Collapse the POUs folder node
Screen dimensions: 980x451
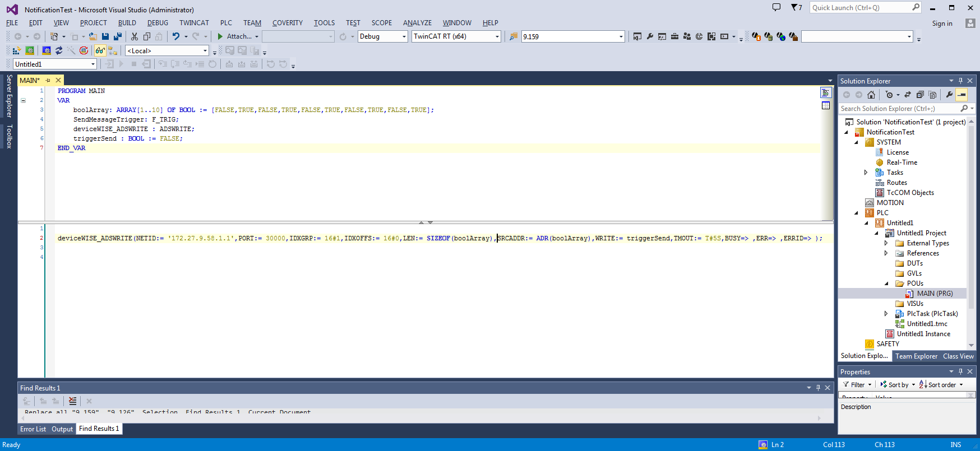886,283
